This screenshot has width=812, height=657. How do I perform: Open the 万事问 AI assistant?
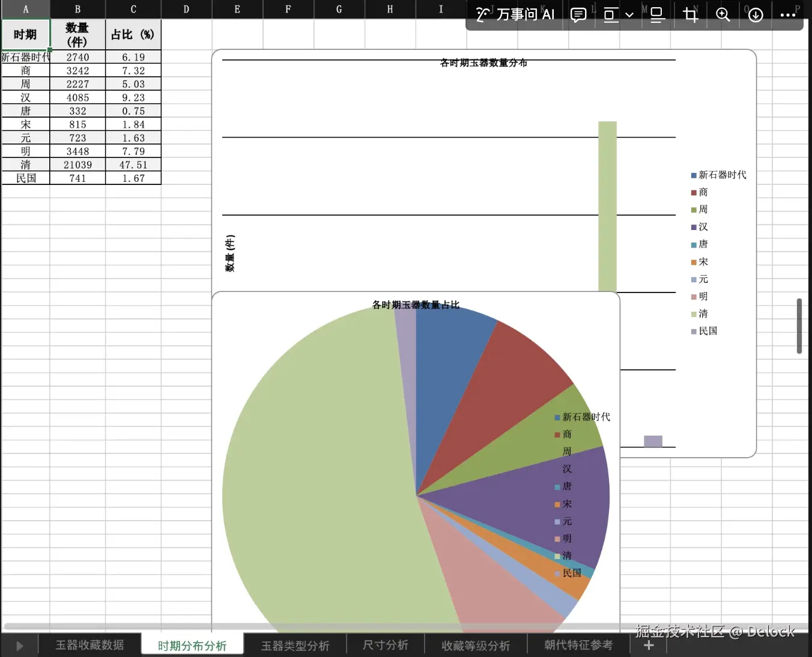pyautogui.click(x=515, y=14)
